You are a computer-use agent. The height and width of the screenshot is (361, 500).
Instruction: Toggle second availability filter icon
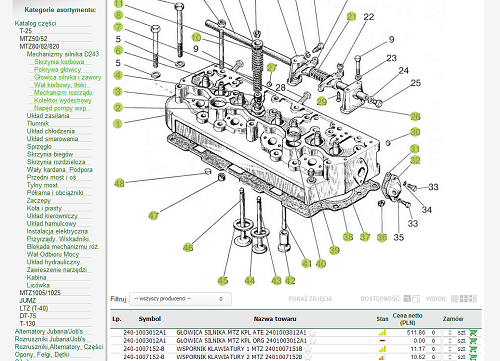416,299
